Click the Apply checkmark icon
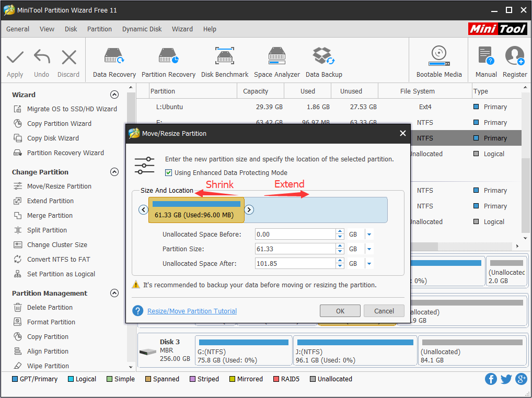532x398 pixels. tap(15, 57)
